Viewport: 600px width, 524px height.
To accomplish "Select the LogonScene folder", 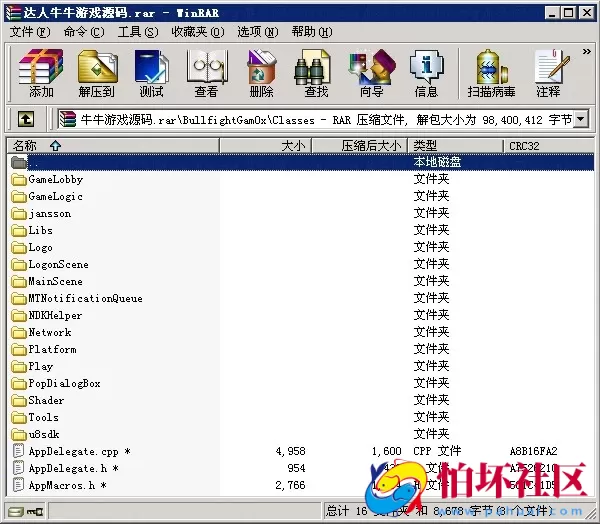I will pyautogui.click(x=50, y=264).
